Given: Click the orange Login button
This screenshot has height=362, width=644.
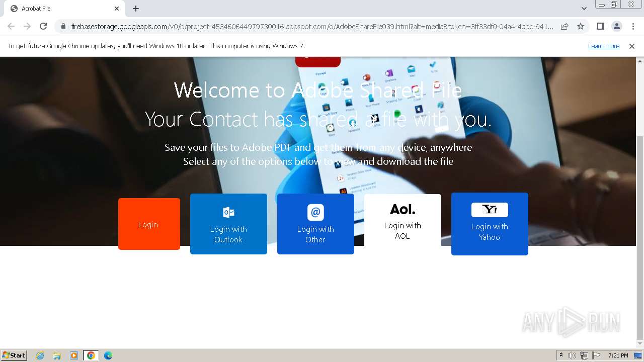Looking at the screenshot, I should pos(149,224).
